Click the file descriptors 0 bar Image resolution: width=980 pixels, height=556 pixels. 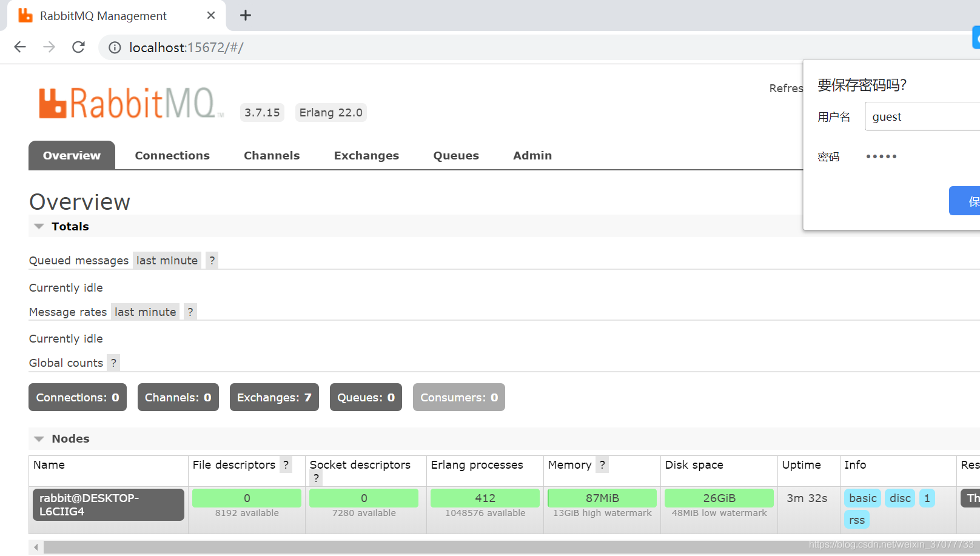tap(247, 498)
